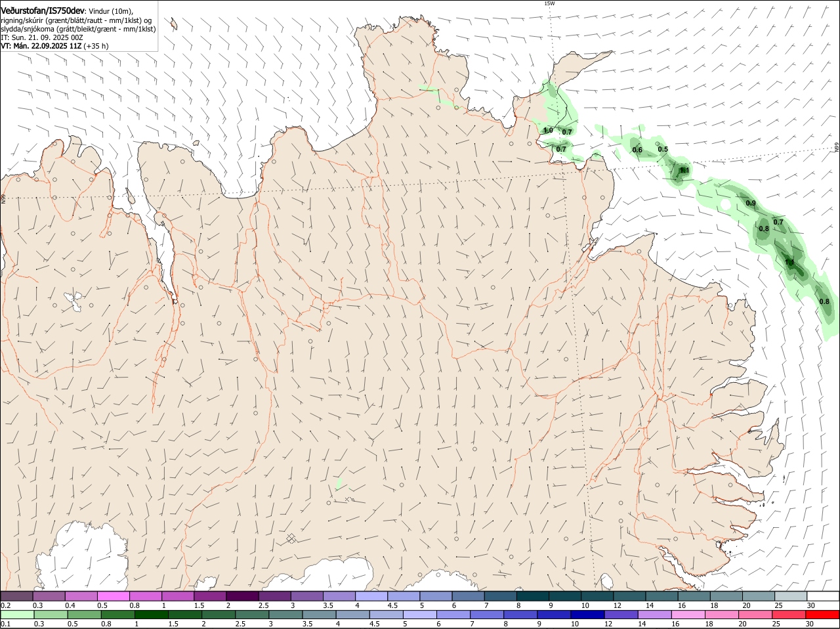Pick the deep navy swatch labeled 10 in lower legend
Image resolution: width=840 pixels, height=629 pixels.
tap(587, 615)
